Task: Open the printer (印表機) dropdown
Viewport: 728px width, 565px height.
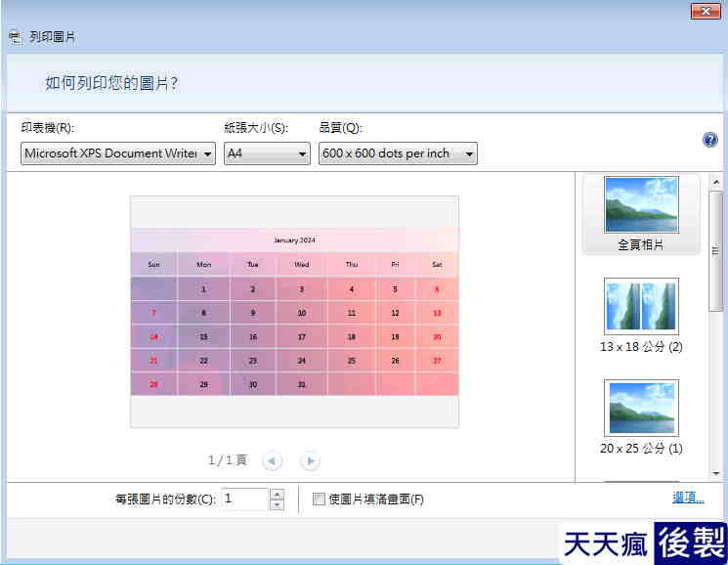Action: pos(118,153)
